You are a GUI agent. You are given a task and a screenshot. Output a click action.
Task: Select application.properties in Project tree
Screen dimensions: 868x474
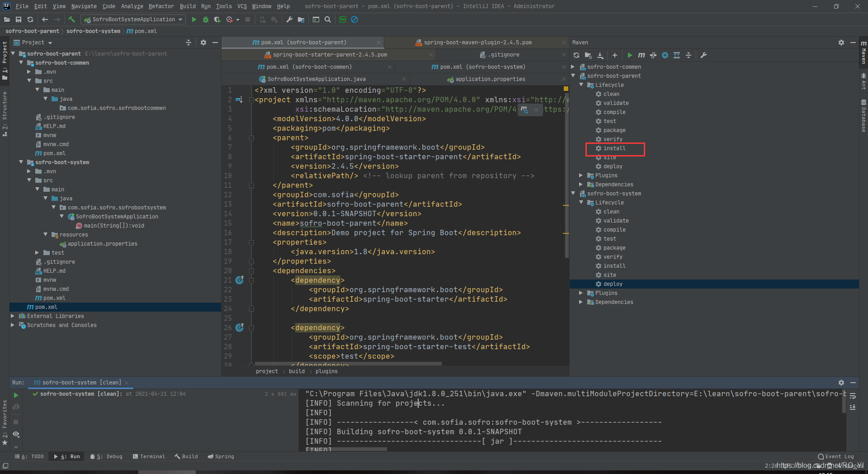[102, 244]
